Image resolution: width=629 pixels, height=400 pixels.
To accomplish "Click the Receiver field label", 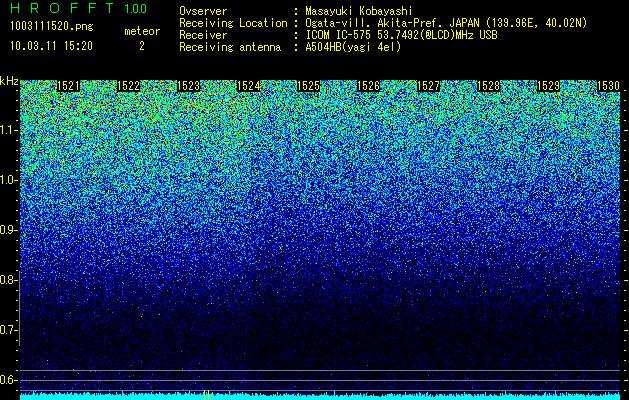I will click(203, 35).
